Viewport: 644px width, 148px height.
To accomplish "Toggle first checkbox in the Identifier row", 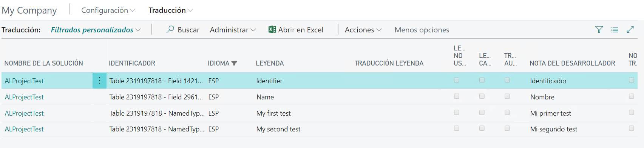I will (x=457, y=80).
